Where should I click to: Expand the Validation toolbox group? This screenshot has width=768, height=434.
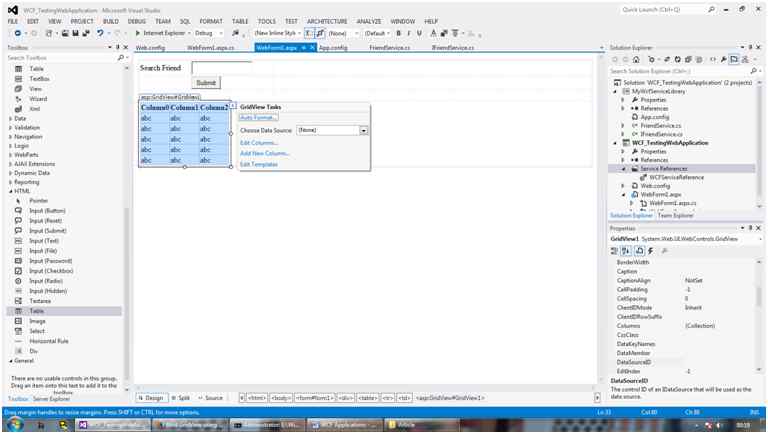coord(10,128)
